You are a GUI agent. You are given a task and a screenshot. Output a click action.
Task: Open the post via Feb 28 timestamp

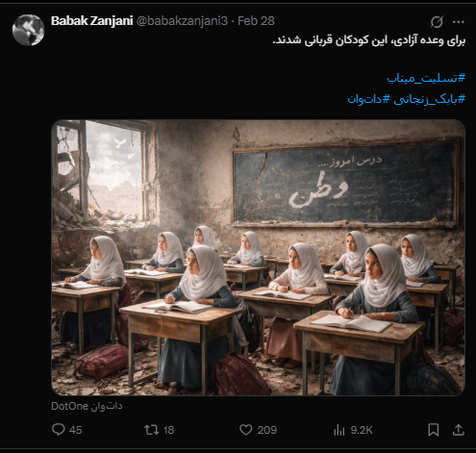pyautogui.click(x=256, y=21)
